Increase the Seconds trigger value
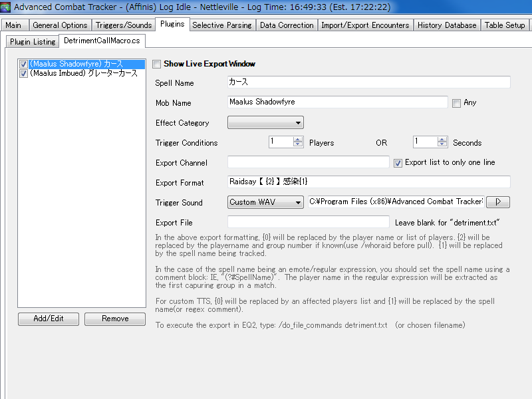This screenshot has width=532, height=399. point(442,139)
